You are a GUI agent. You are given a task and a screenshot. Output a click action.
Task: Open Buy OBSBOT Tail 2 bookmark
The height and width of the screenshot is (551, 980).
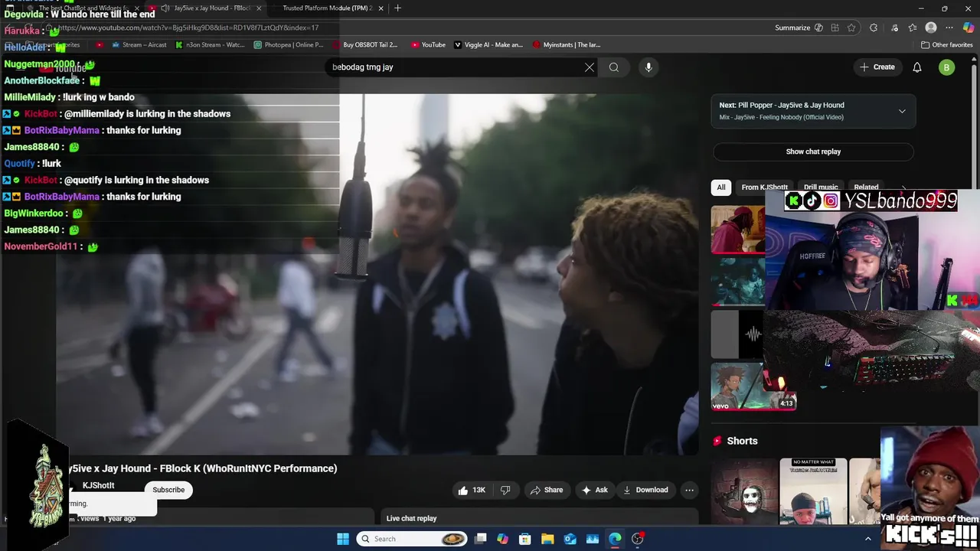click(x=365, y=45)
